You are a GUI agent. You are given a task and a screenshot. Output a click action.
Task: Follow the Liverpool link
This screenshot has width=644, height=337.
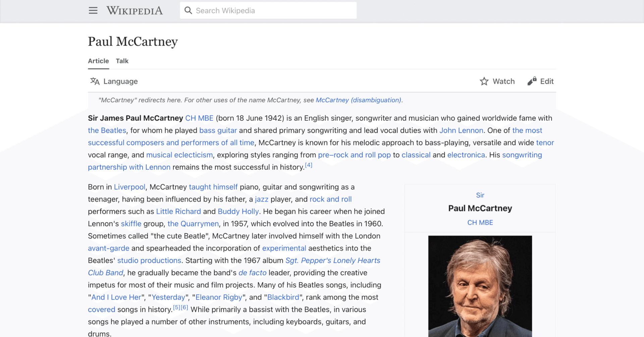coord(129,187)
